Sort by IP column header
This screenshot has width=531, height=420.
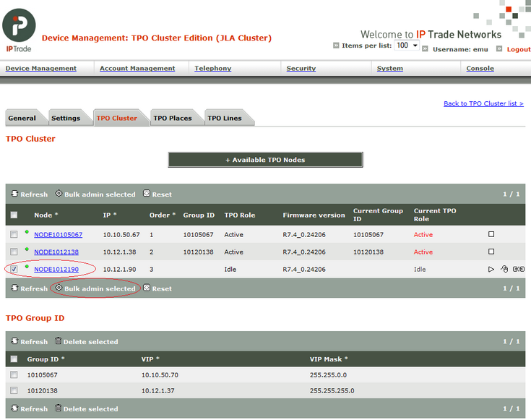point(110,215)
